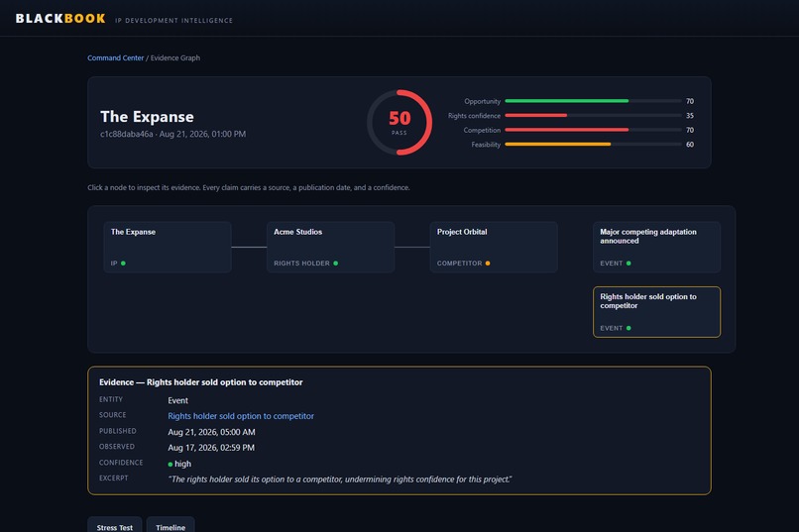Click the excerpt quote text
This screenshot has width=799, height=532.
pyautogui.click(x=340, y=479)
